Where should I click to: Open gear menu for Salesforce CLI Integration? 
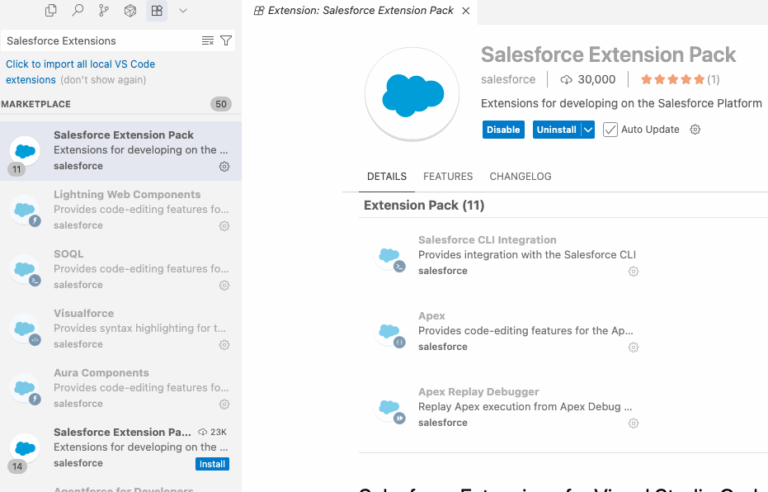(x=633, y=271)
